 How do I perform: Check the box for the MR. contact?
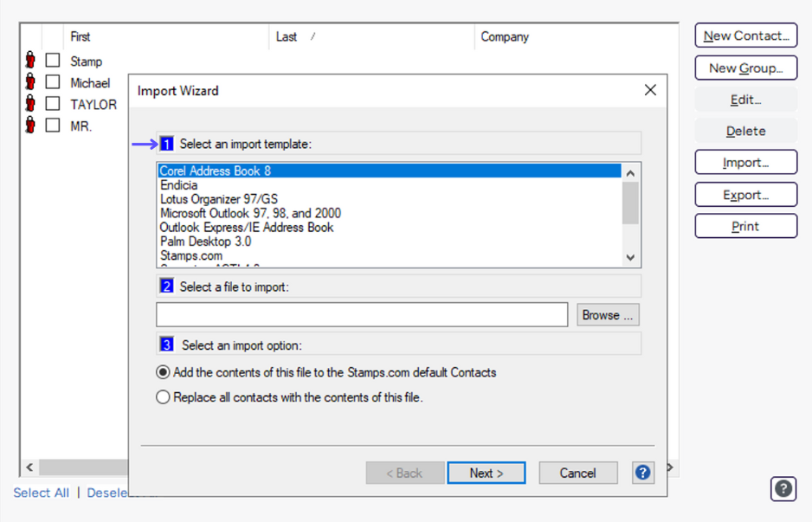[x=52, y=126]
